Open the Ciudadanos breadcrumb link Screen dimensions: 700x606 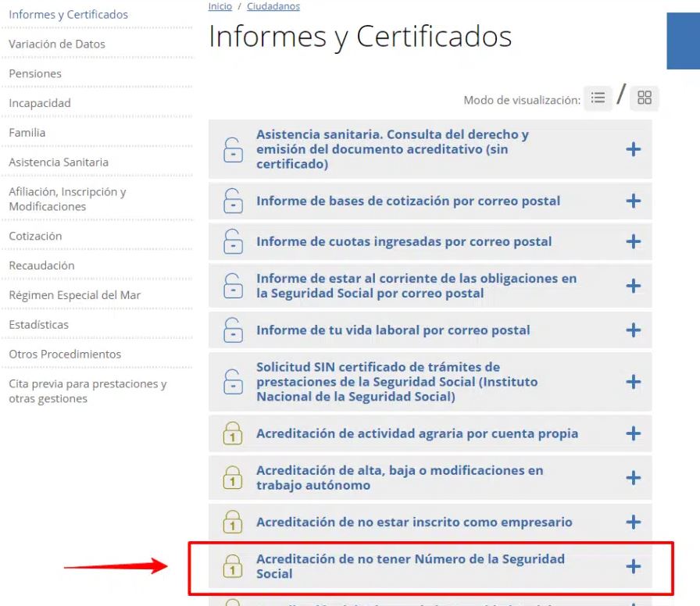pos(273,6)
